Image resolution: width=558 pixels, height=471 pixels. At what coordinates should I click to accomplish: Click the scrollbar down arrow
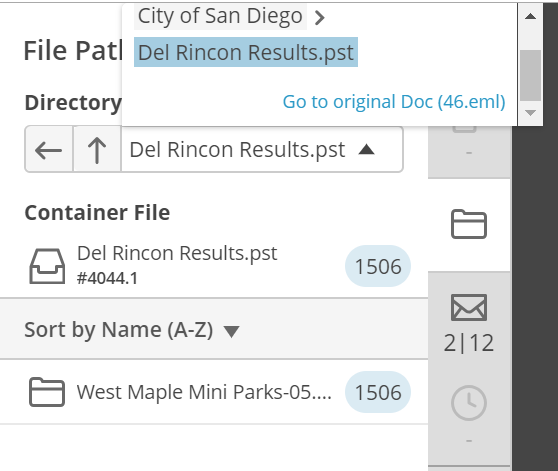click(530, 113)
